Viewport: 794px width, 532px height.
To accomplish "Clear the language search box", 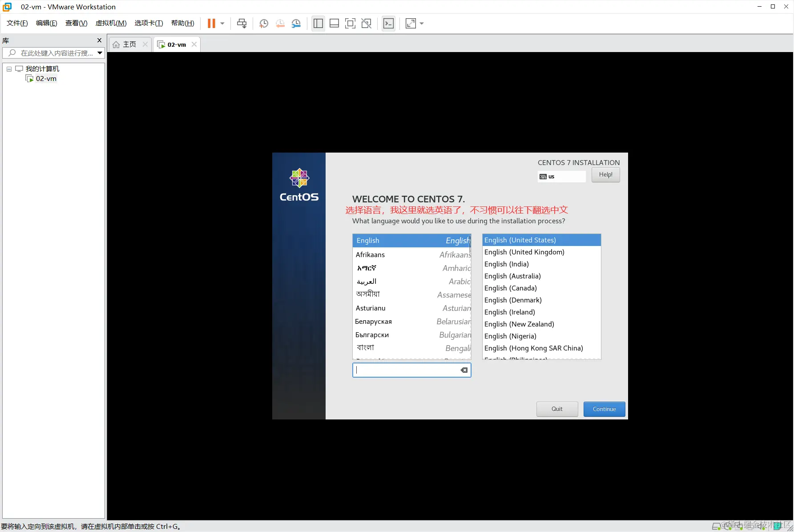I will pos(464,370).
